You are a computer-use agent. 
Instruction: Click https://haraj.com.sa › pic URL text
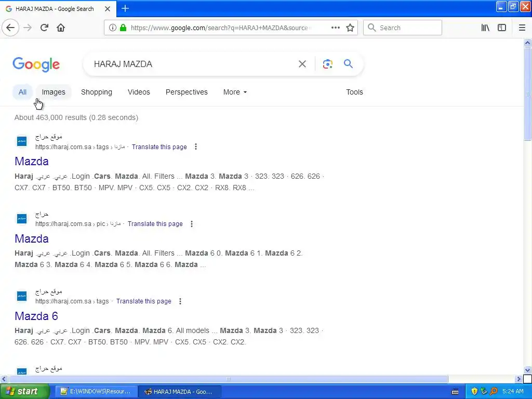[70, 224]
